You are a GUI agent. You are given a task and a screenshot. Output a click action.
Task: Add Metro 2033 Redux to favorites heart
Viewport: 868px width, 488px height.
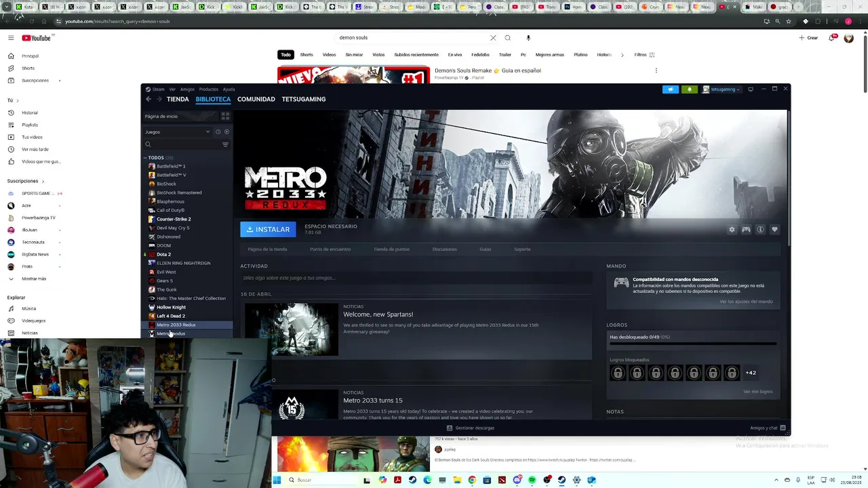774,230
